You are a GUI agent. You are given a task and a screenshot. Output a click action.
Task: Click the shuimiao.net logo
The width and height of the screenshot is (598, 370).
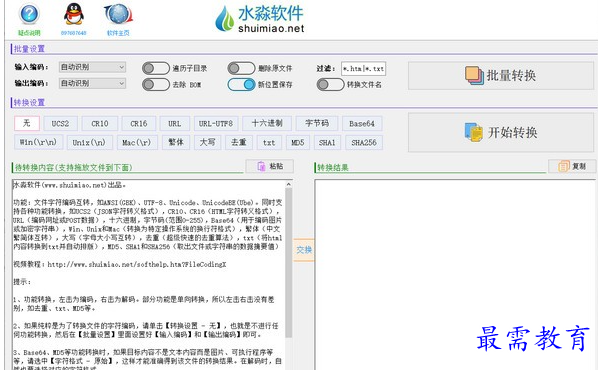(260, 19)
